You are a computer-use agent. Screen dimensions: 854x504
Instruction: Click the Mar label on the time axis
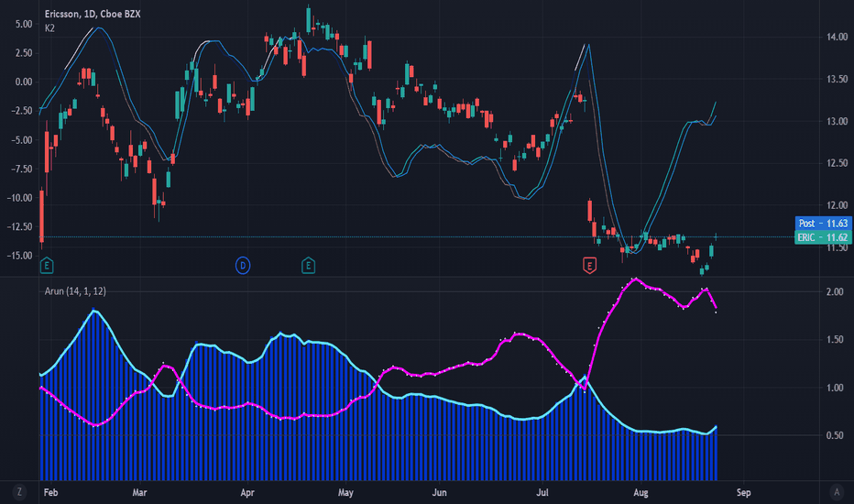(139, 493)
